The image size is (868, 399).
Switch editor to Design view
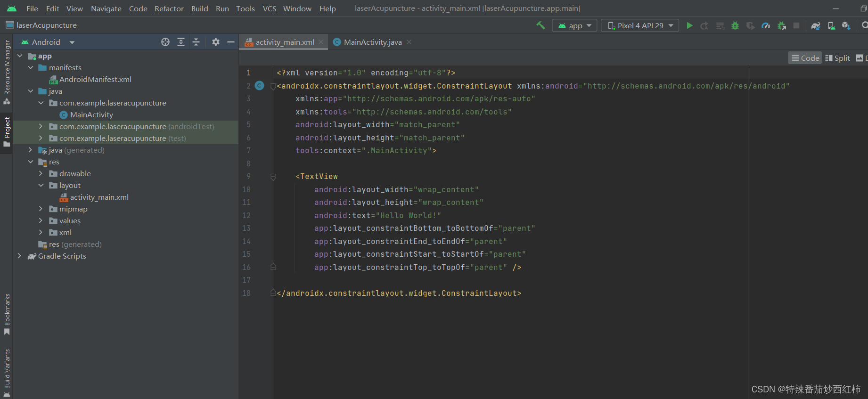tap(862, 58)
